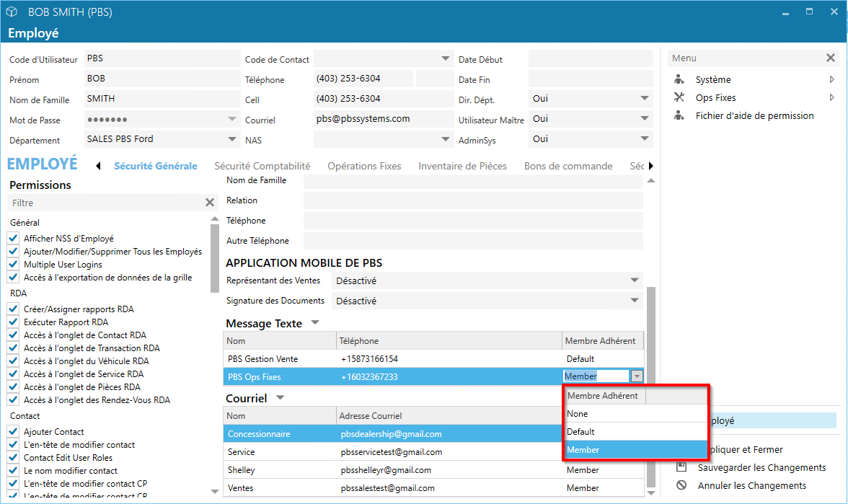The width and height of the screenshot is (848, 504).
Task: Click the Prénom field containing BOB
Action: (x=162, y=79)
